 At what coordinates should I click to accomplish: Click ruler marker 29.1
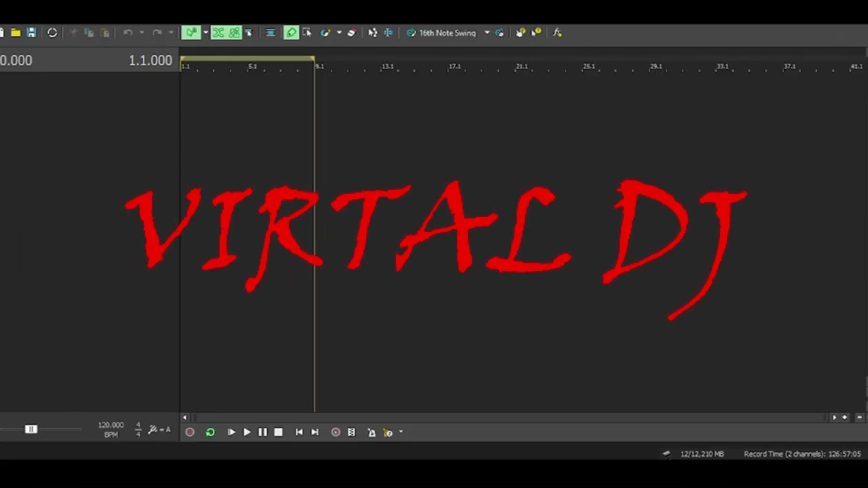pyautogui.click(x=656, y=66)
